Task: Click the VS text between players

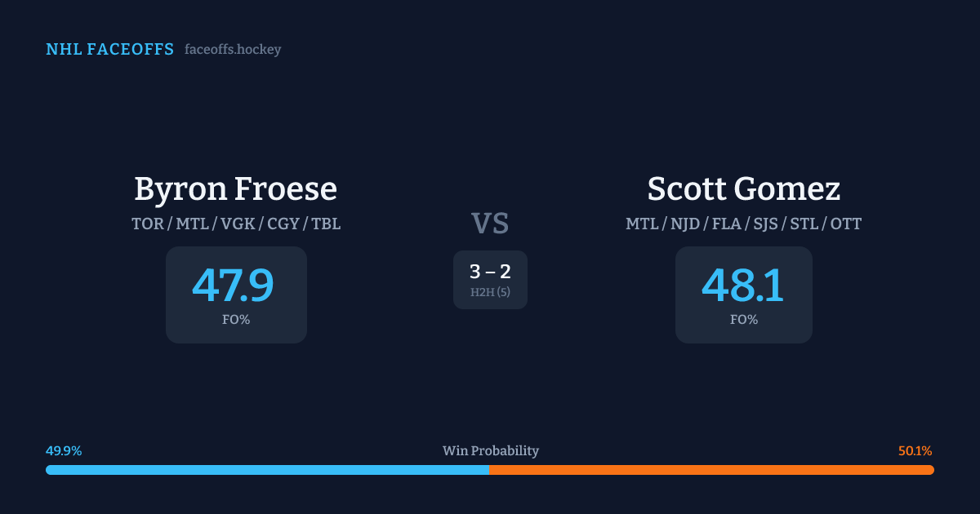Action: [x=490, y=224]
